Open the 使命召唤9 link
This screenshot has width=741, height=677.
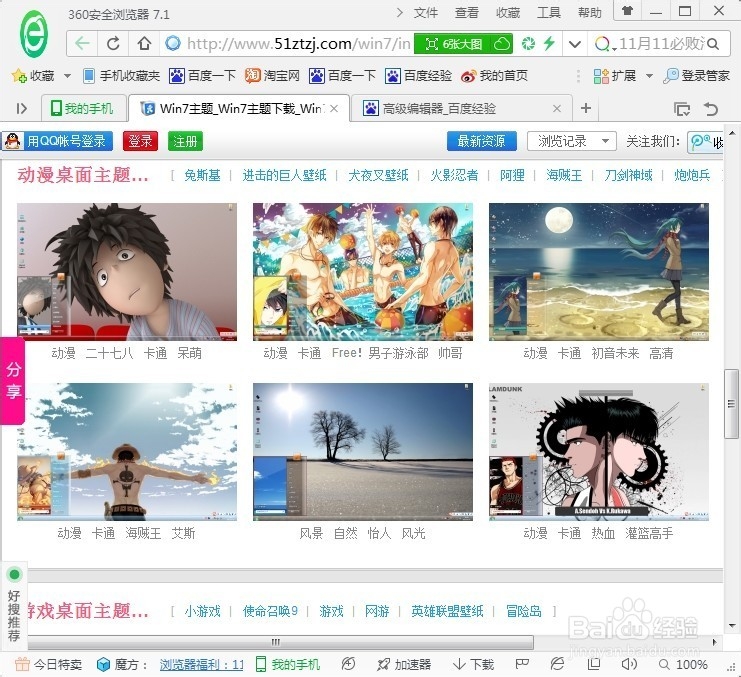click(270, 611)
